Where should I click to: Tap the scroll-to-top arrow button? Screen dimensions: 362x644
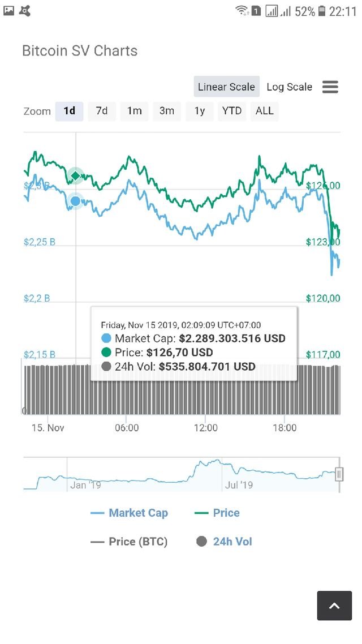pos(334,606)
